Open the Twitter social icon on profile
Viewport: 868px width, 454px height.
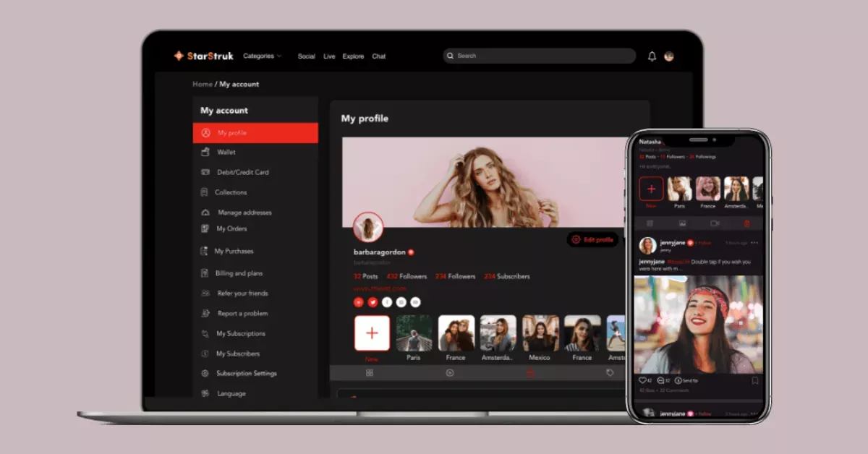click(x=373, y=302)
